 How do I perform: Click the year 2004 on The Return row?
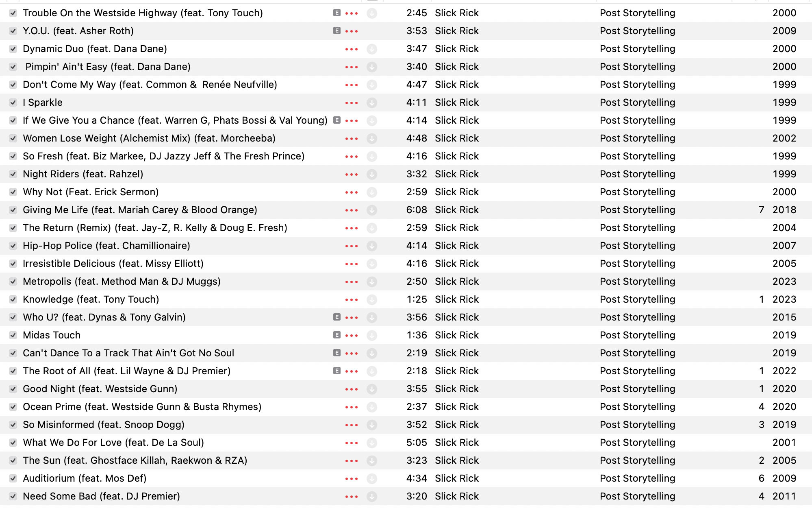pyautogui.click(x=784, y=228)
